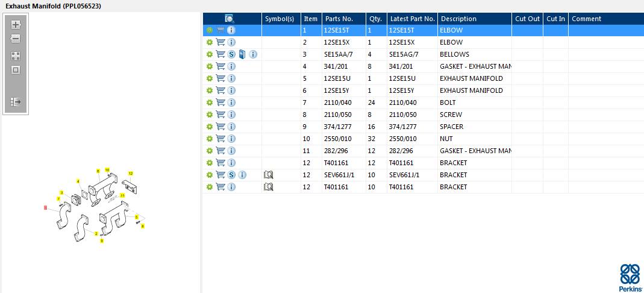Click the S supersession icon for SE15AA/7 bellows
644x293 pixels.
click(x=231, y=54)
